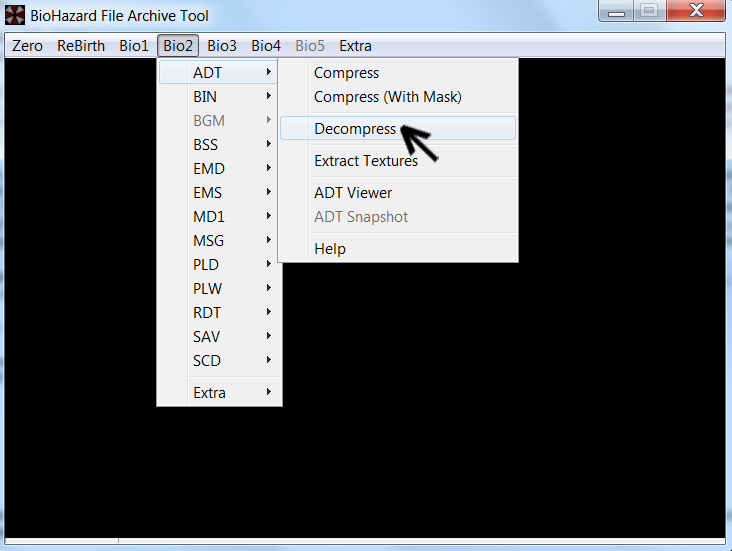Launch ADT Viewer from submenu
This screenshot has height=551, width=732.
tap(398, 193)
